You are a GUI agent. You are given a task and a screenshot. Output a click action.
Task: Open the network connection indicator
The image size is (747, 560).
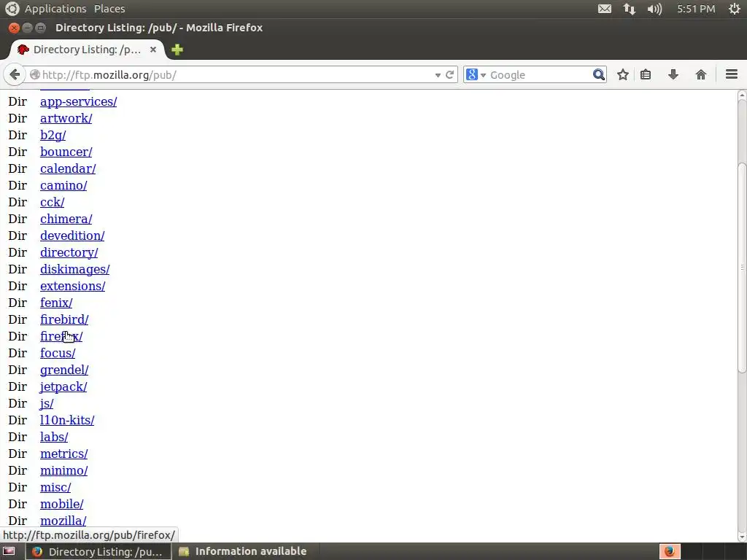(630, 9)
